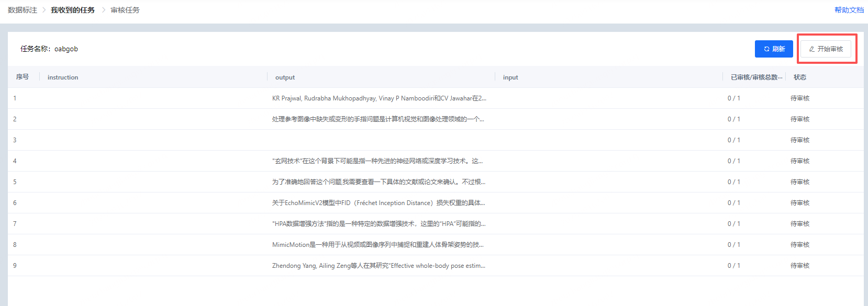Click the output column header
The image size is (868, 306).
pyautogui.click(x=285, y=77)
